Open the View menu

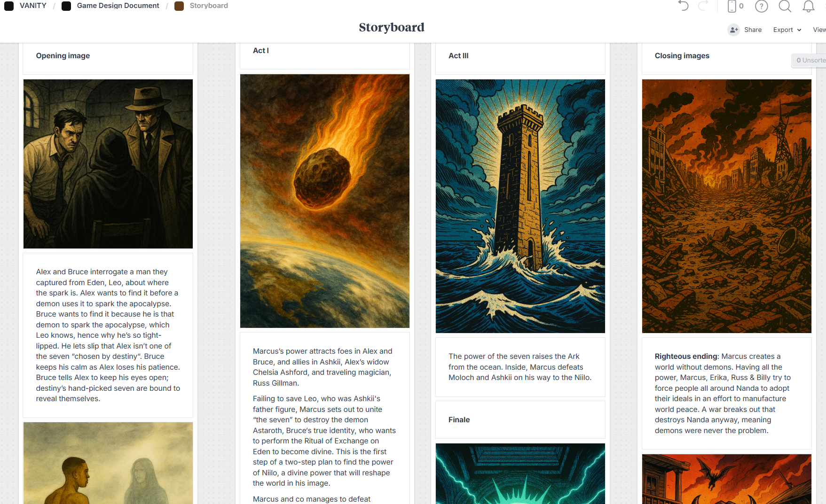[x=819, y=30]
